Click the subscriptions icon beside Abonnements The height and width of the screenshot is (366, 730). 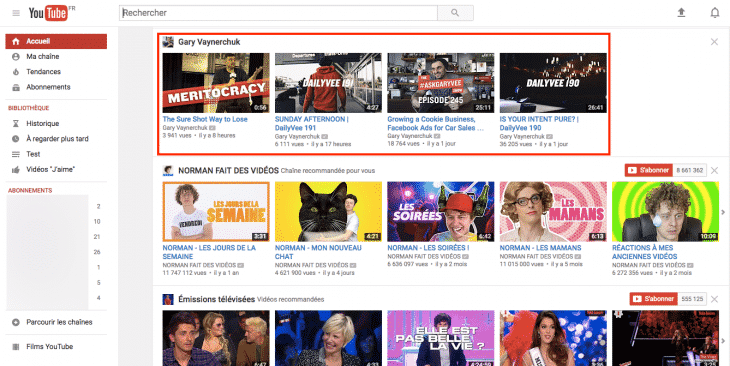pyautogui.click(x=16, y=87)
